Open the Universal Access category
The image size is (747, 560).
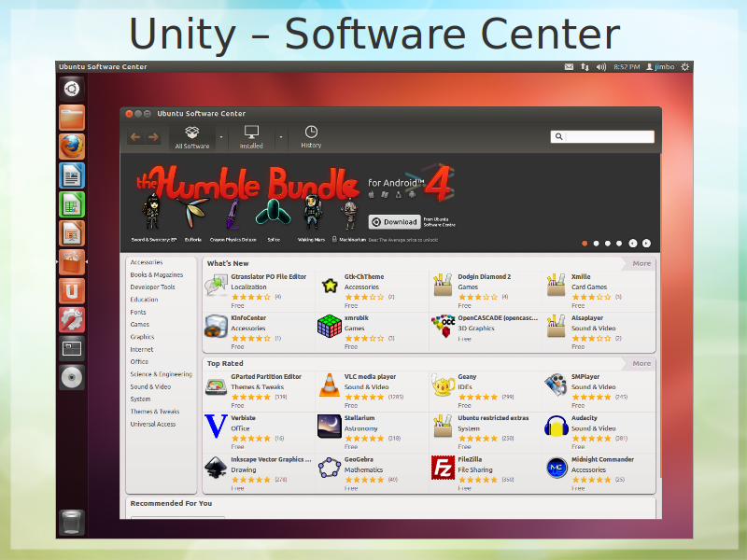(x=153, y=424)
